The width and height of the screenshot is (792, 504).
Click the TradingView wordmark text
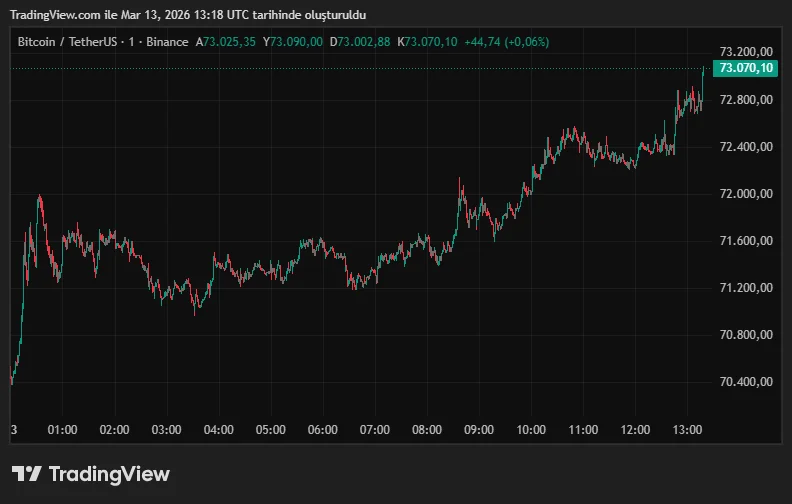click(x=109, y=474)
